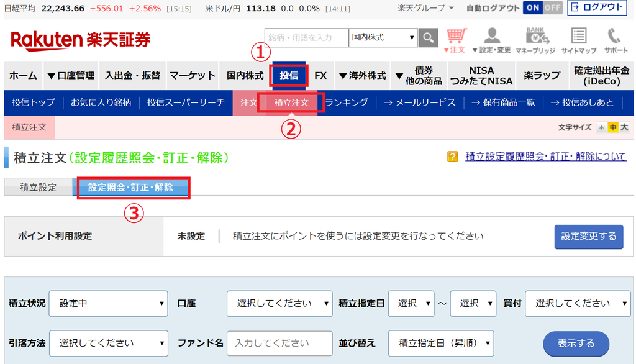Screen dimensions: 636x364
Task: Click the search magnifier button
Action: click(429, 38)
